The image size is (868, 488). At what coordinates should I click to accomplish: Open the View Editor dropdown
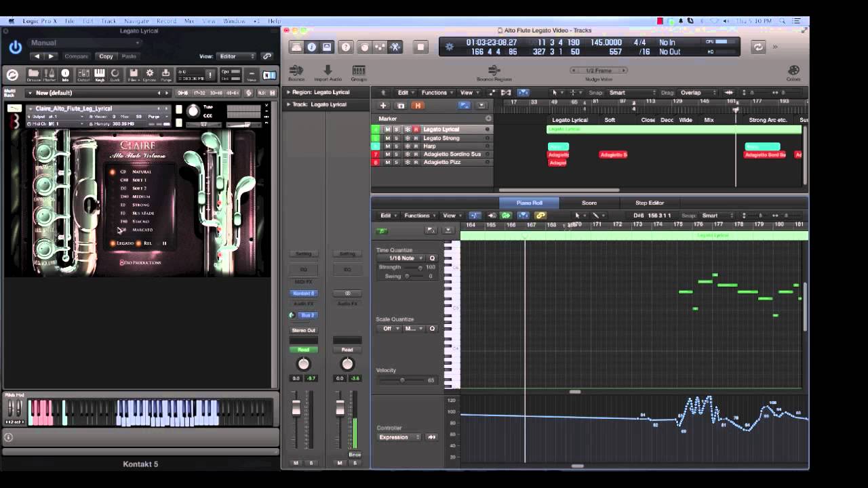(x=236, y=56)
